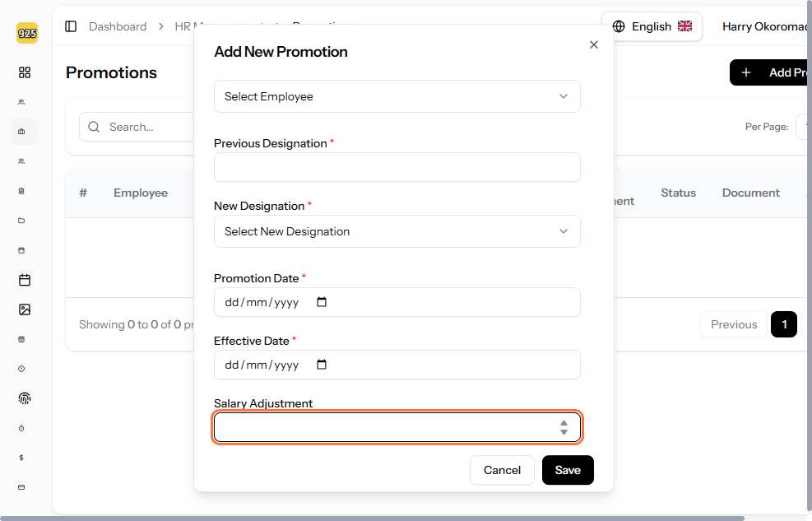Expand the Select New Designation dropdown
Screen dimensions: 812x521
pyautogui.click(x=397, y=231)
